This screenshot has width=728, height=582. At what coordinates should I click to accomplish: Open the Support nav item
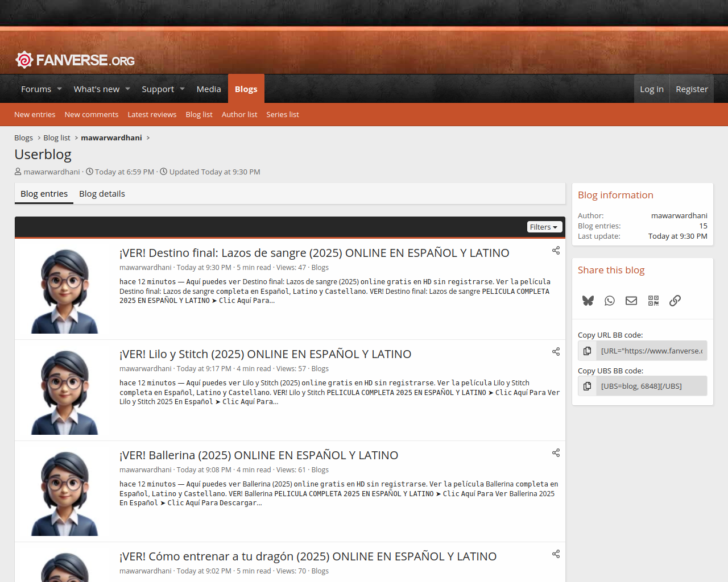[158, 89]
